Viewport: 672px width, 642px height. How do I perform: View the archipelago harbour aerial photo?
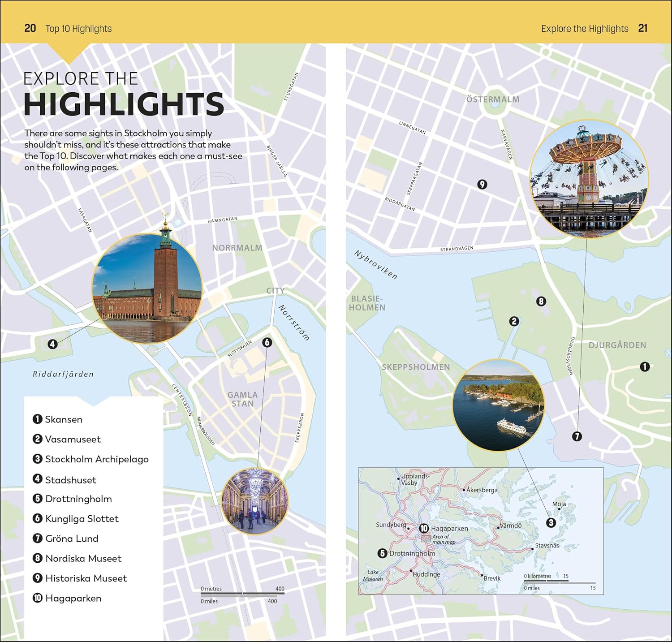[x=498, y=405]
